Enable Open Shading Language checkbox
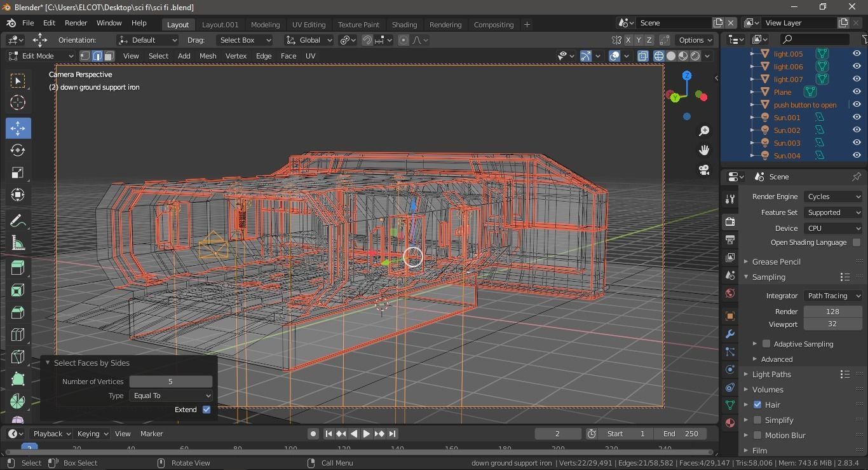 (x=857, y=242)
